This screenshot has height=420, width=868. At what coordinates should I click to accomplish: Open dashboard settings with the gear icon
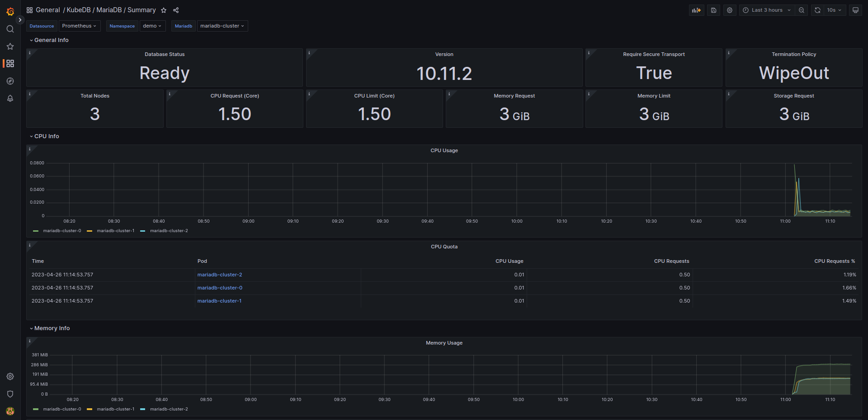729,10
